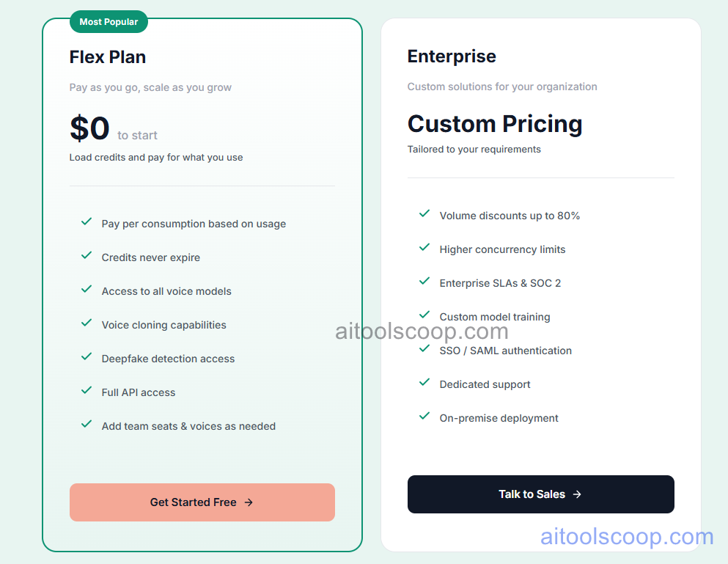The image size is (728, 564).
Task: Click the arrow icon inside Get Started Free
Action: pos(249,502)
